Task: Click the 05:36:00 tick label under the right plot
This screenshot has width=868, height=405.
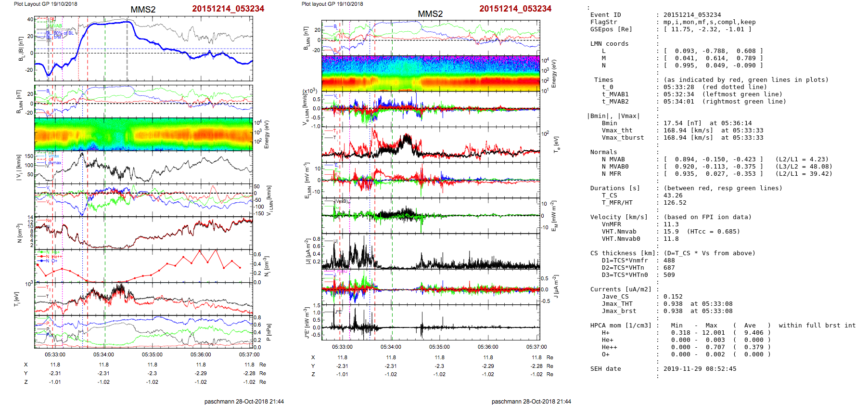Action: click(x=488, y=347)
